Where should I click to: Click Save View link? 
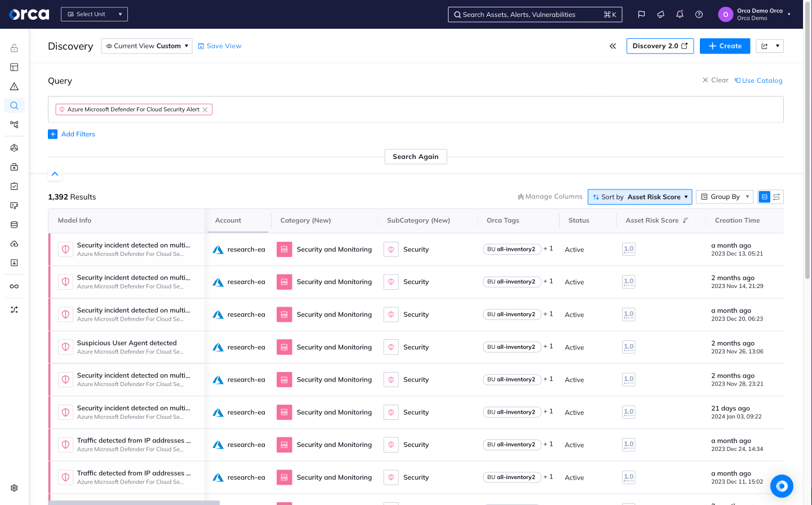coord(219,46)
